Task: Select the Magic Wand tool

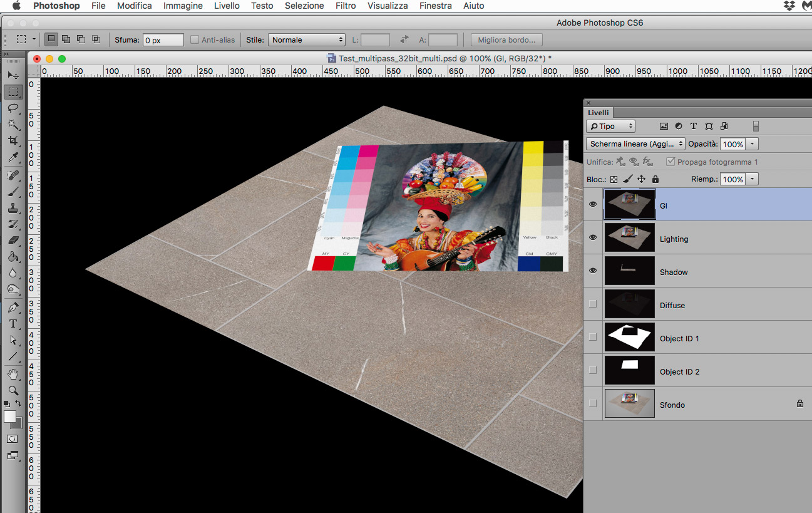Action: coord(13,125)
